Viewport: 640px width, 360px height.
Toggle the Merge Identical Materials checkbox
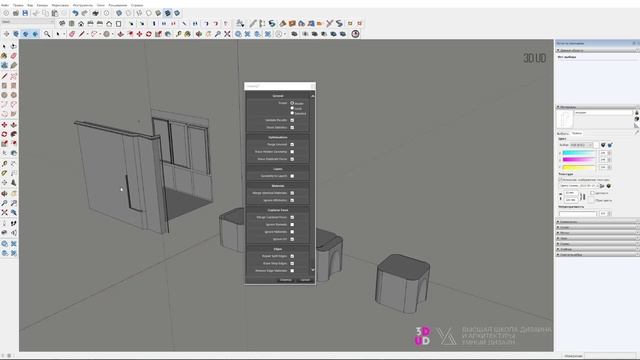click(x=292, y=193)
